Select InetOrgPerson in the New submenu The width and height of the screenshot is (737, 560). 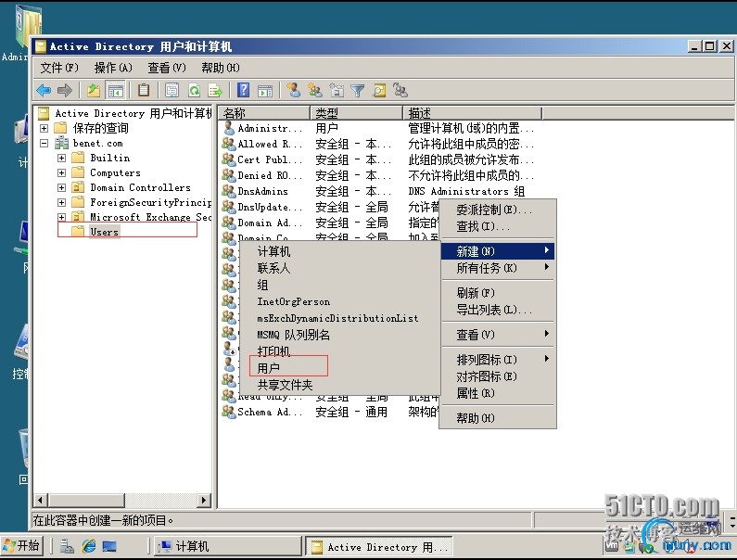coord(340,301)
